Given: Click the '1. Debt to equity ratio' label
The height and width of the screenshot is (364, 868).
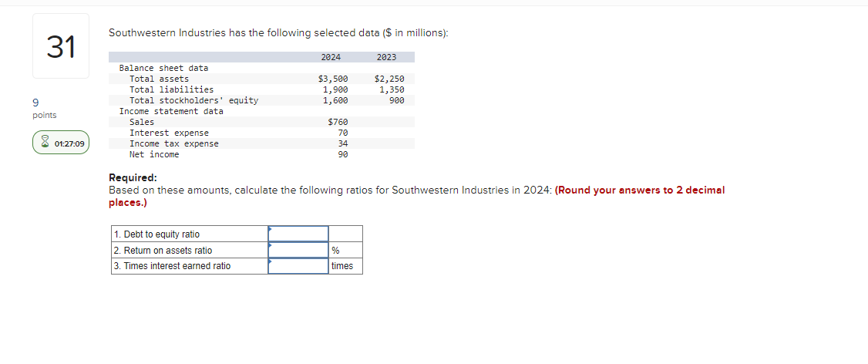Looking at the screenshot, I should (x=156, y=234).
